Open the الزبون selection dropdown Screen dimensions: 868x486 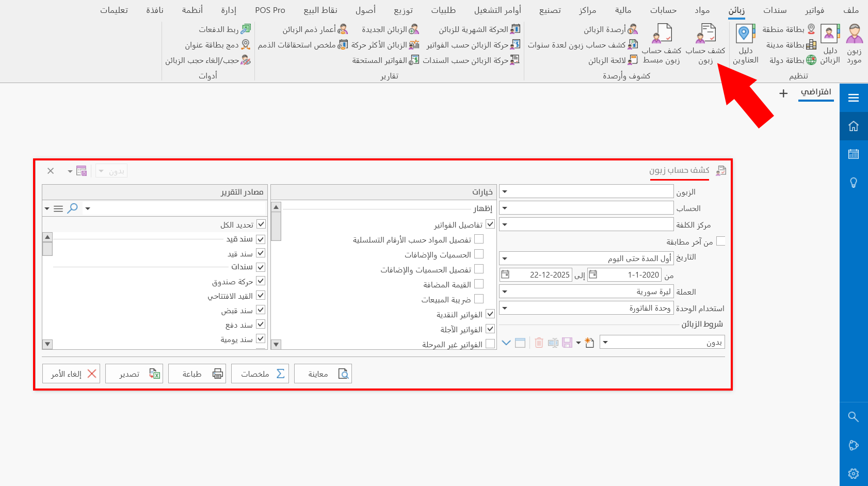(x=505, y=191)
